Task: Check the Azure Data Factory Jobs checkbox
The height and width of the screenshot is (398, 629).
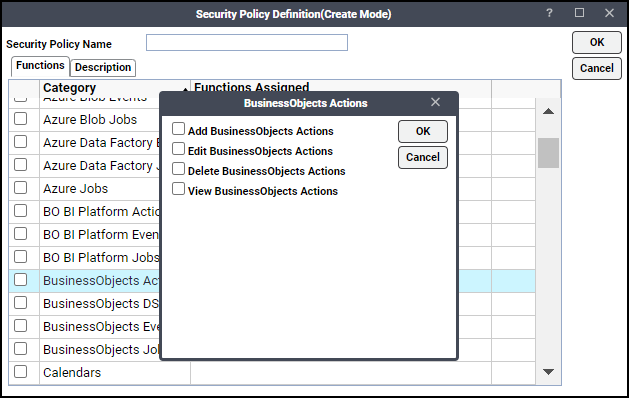Action: pyautogui.click(x=20, y=165)
